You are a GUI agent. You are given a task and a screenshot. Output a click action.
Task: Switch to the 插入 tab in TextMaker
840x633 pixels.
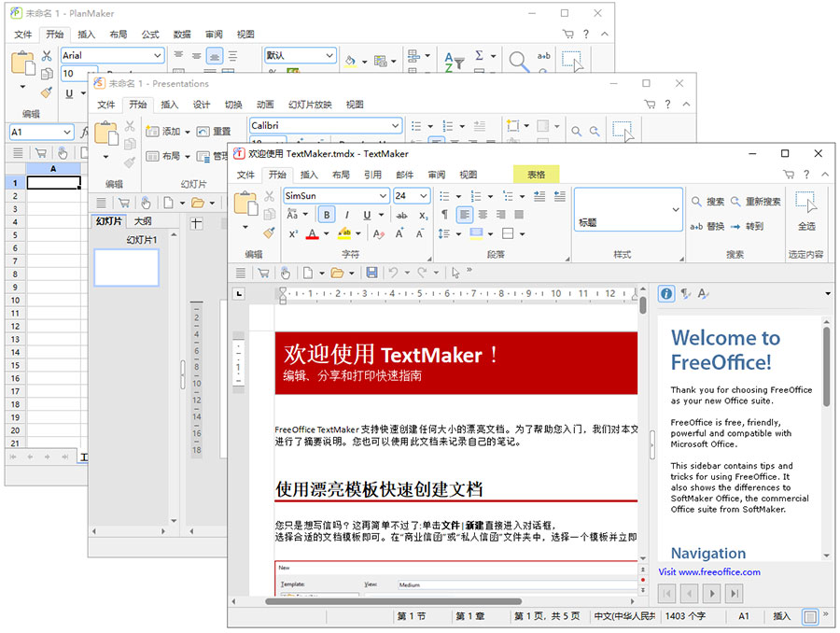309,175
